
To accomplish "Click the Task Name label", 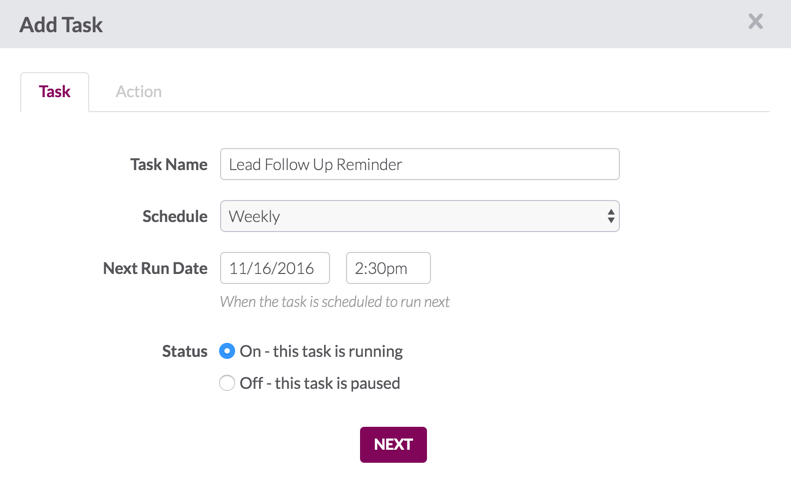I will [x=168, y=164].
